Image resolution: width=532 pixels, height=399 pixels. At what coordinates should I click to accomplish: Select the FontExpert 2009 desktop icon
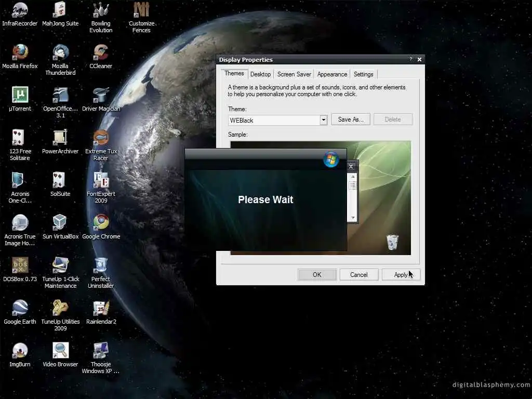coord(101,188)
